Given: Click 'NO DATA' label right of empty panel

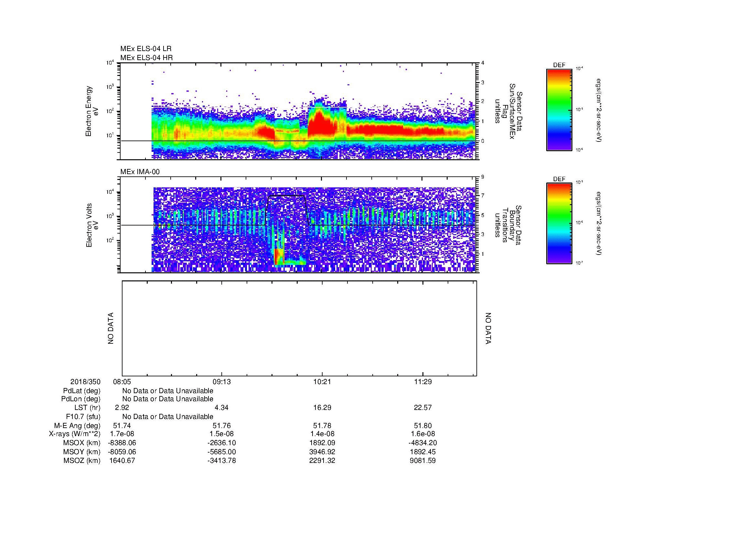Looking at the screenshot, I should pyautogui.click(x=488, y=328).
